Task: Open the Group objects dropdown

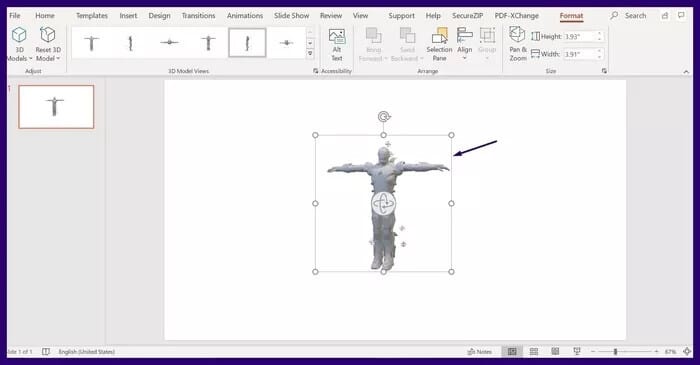Action: (487, 44)
